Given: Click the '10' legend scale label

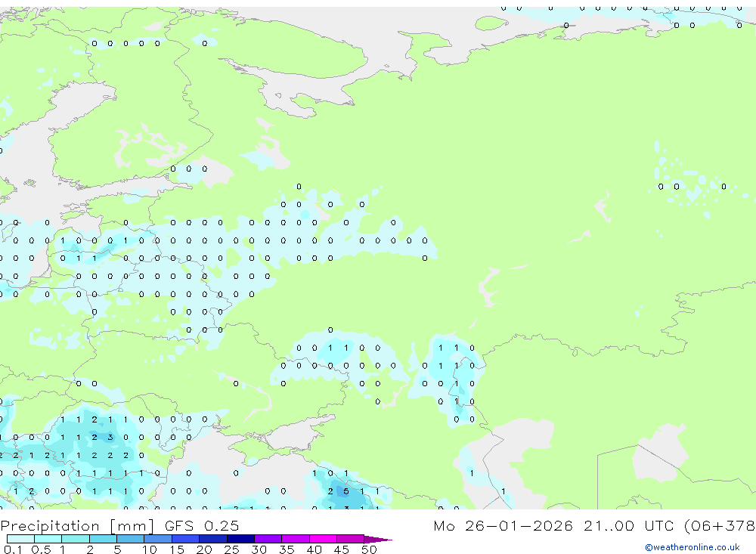Looking at the screenshot, I should coord(150,549).
